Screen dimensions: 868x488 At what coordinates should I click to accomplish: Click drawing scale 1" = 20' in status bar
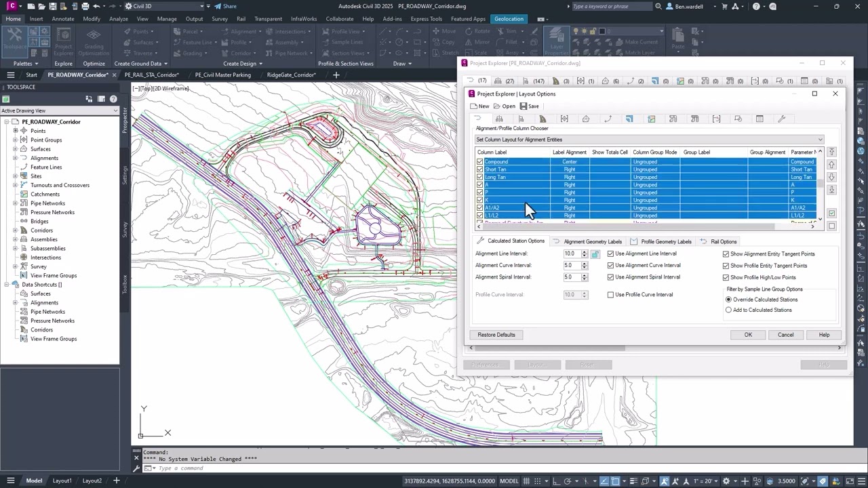(x=707, y=481)
